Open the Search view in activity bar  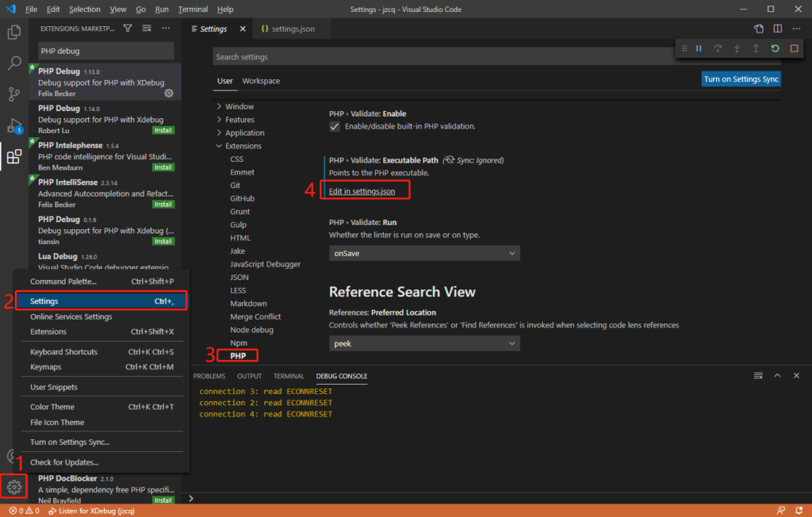(14, 63)
